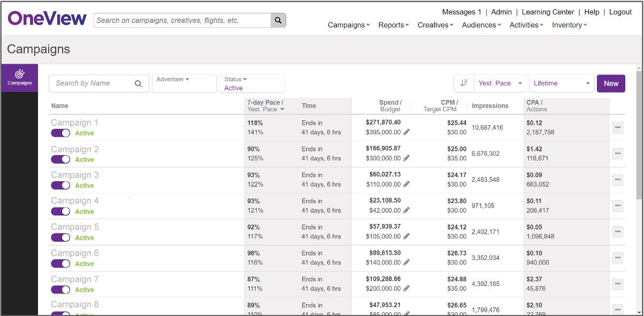Click the sort icon left of Yest. Pace

[x=463, y=83]
